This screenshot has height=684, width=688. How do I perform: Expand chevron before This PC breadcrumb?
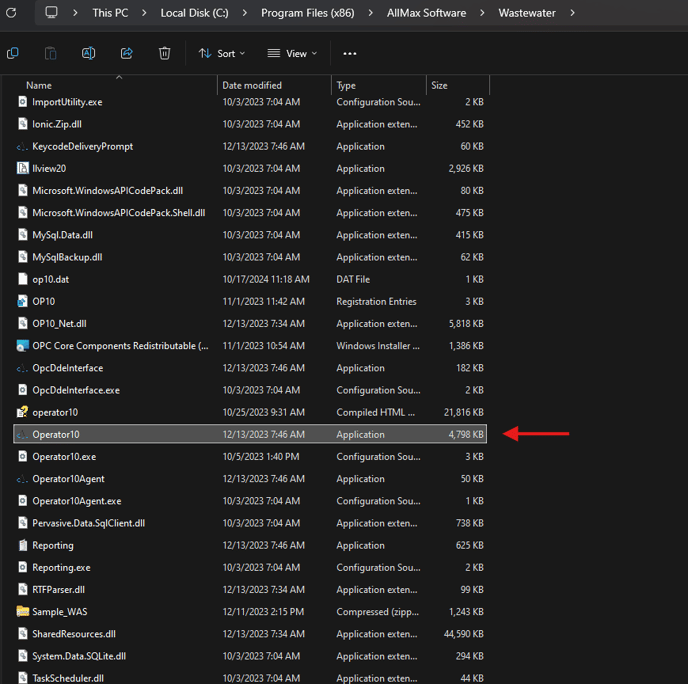coord(75,13)
